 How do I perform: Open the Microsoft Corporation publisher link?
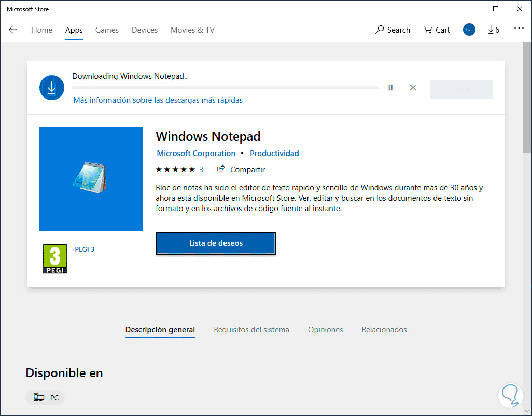(196, 154)
